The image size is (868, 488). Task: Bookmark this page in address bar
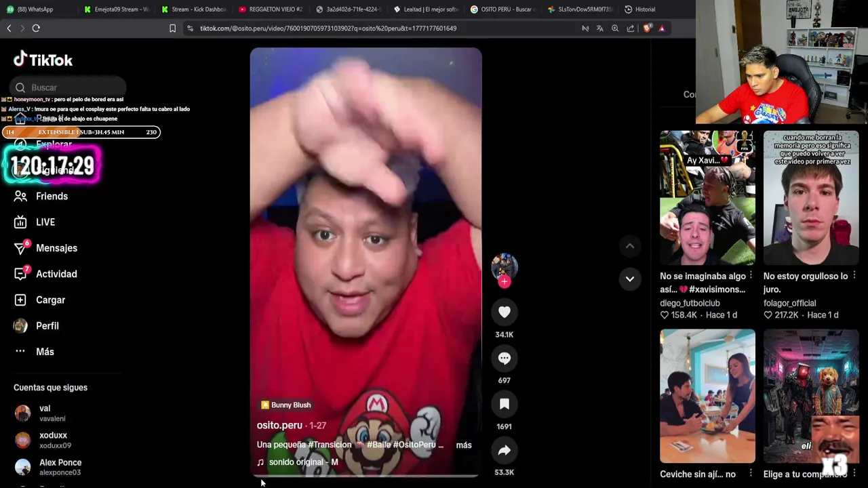[x=172, y=28]
